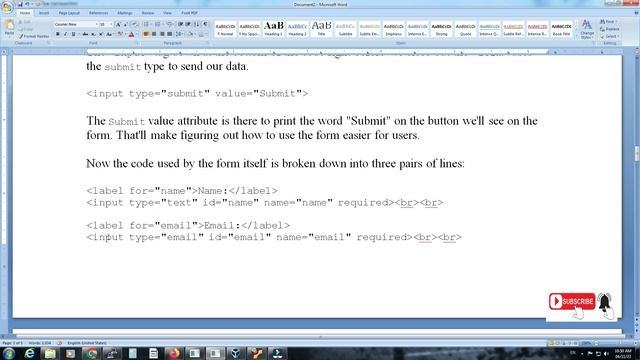Screen dimensions: 640x360
Task: Launch Internet Explorer from the taskbar
Action: pyautogui.click(x=29, y=353)
